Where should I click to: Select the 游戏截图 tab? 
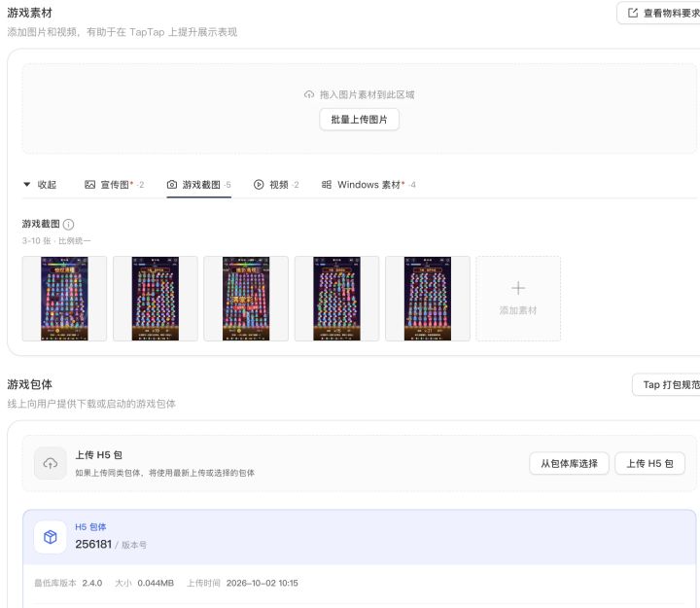click(x=198, y=185)
